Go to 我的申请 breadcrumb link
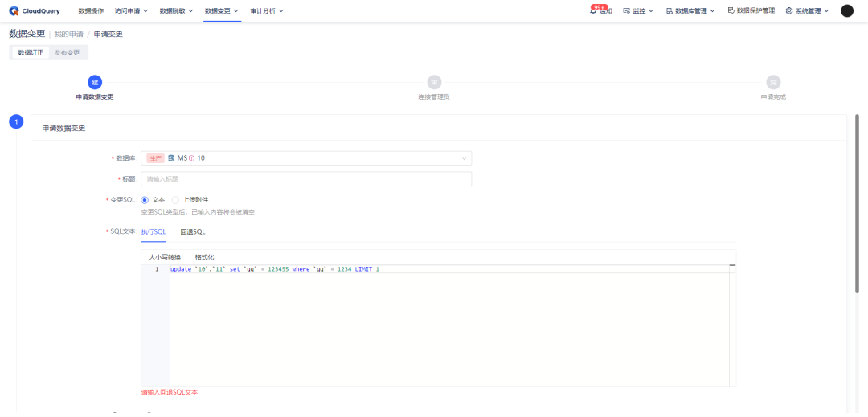868x417 pixels. click(68, 34)
